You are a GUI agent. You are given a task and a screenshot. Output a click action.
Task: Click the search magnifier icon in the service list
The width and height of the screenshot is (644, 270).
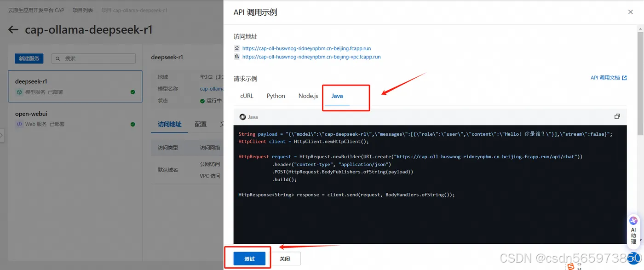tap(58, 59)
